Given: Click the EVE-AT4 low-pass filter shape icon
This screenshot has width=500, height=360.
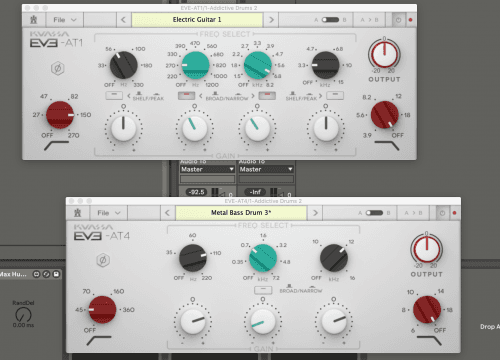Looking at the screenshot, I should click(x=429, y=340).
